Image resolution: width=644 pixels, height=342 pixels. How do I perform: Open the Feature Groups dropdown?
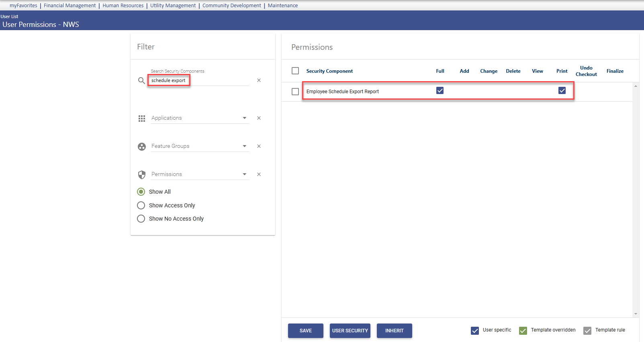click(x=200, y=146)
